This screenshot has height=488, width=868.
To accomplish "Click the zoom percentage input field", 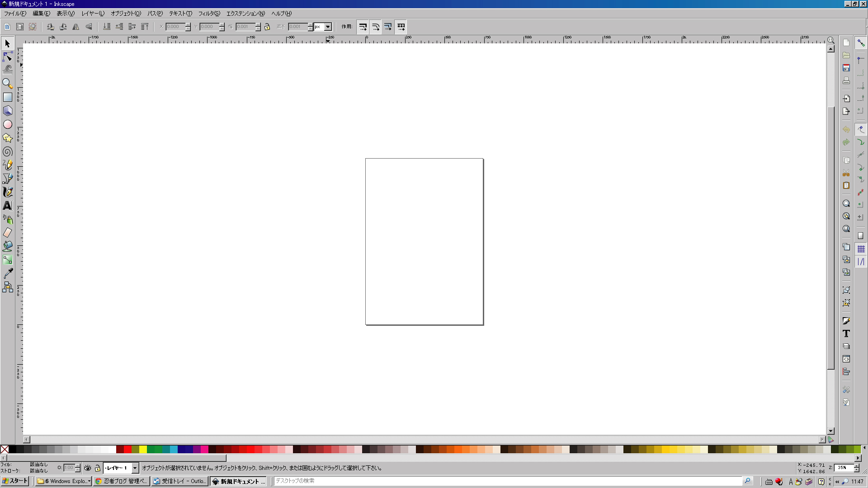I will [x=844, y=468].
